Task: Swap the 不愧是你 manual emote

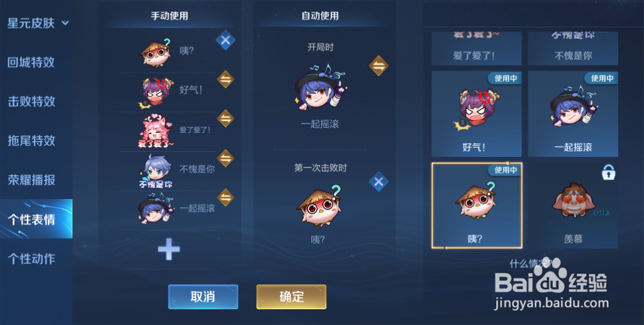Action: (226, 157)
